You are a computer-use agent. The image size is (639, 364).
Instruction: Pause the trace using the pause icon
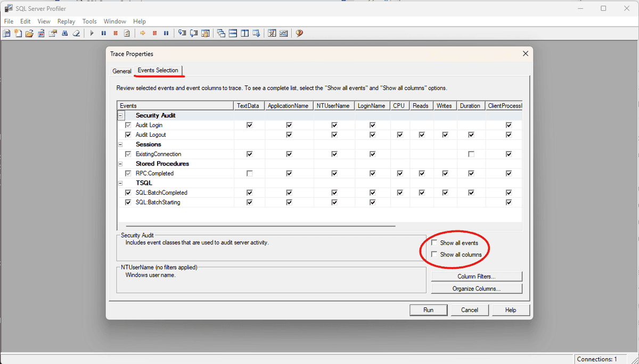pyautogui.click(x=103, y=33)
